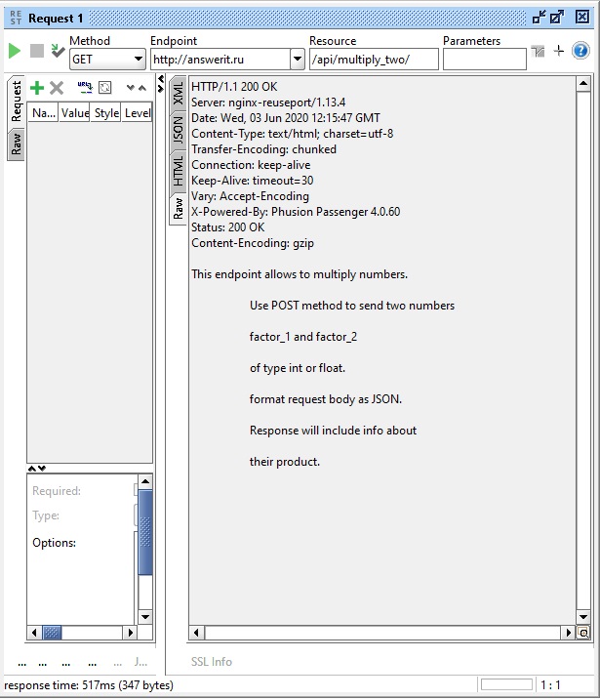
Task: Toggle inspector split arrows next to XML tab
Action: (x=161, y=84)
